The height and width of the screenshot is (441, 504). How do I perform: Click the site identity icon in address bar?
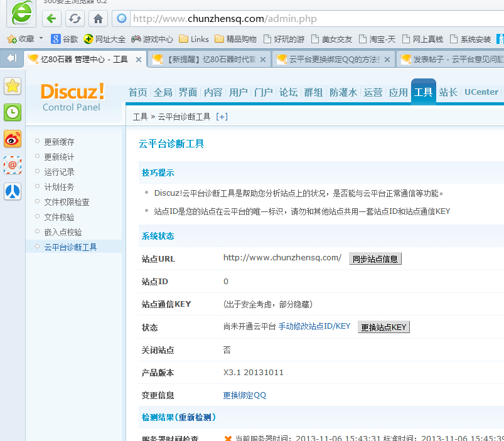tap(122, 18)
